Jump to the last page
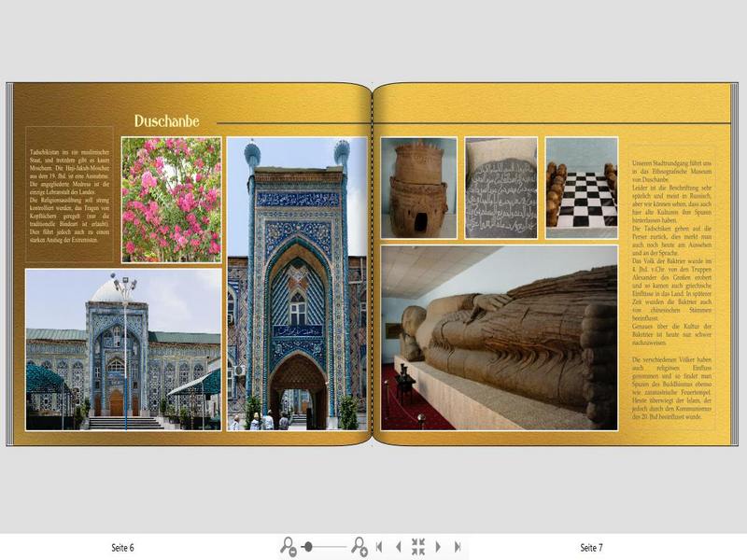 click(x=458, y=547)
